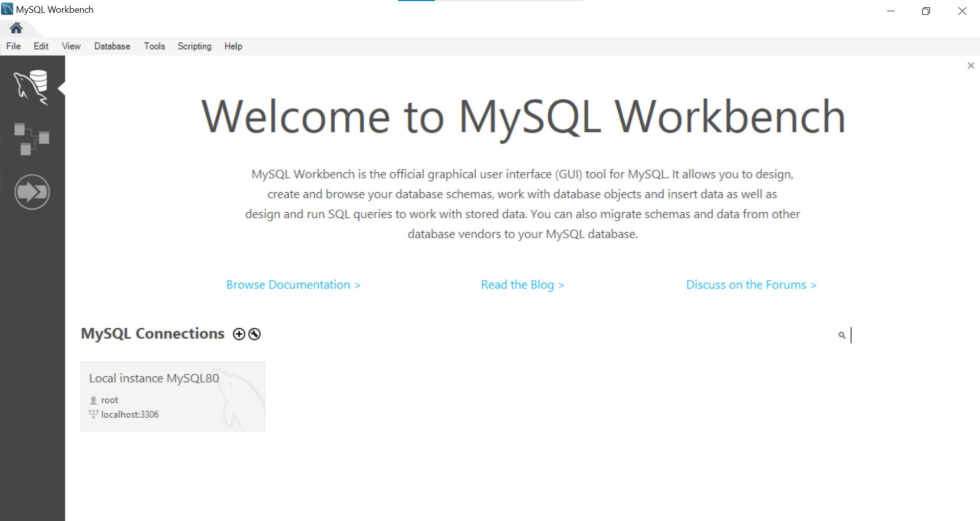Open the Scripting menu
Viewport: 980px width, 521px height.
[194, 46]
